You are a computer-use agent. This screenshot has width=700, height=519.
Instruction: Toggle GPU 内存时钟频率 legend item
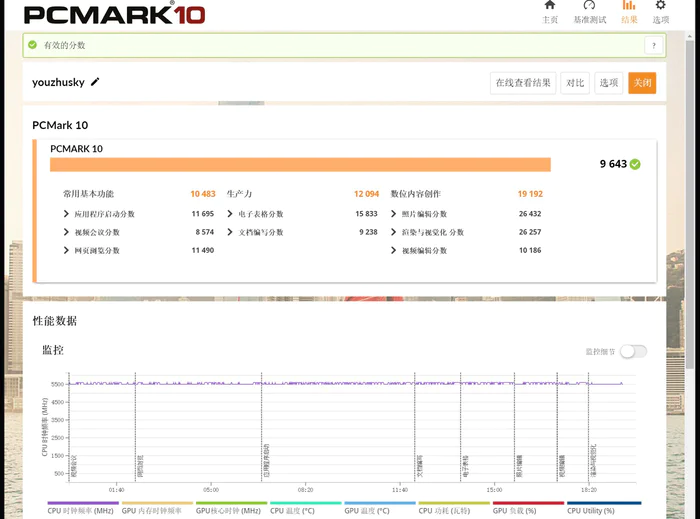point(157,509)
